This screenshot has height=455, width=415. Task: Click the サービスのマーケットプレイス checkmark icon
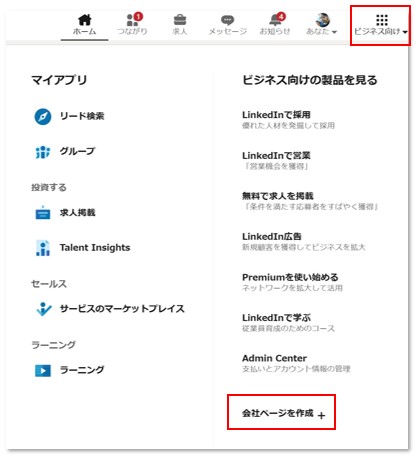coord(44,309)
